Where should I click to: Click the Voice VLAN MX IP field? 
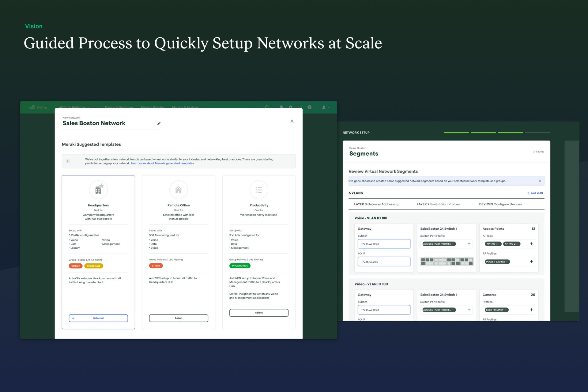click(x=384, y=262)
